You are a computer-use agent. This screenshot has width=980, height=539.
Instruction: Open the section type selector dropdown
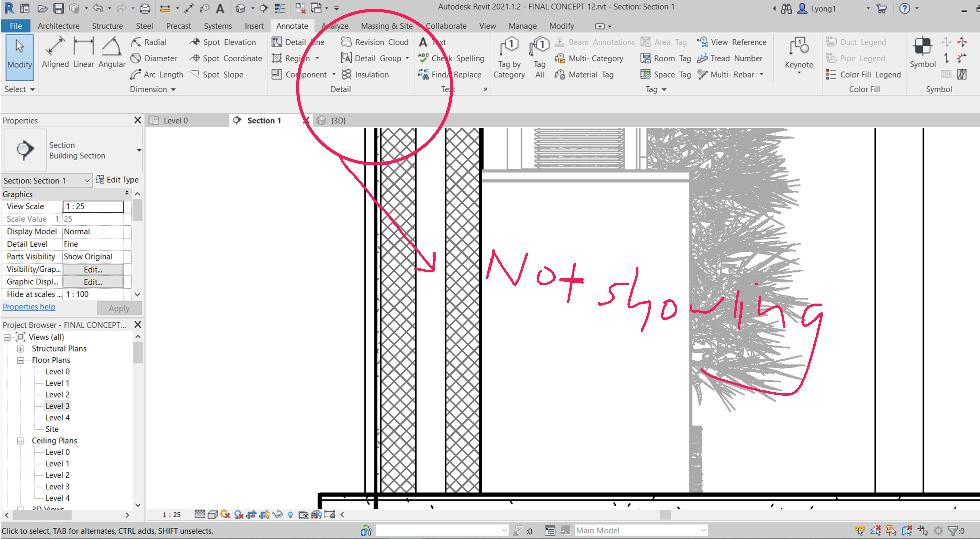[139, 150]
